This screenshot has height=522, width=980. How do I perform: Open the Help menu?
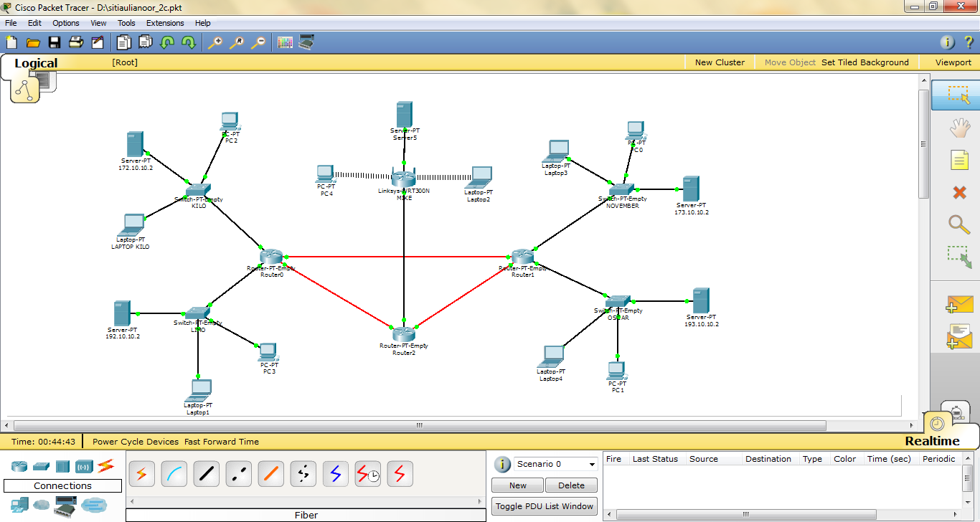(x=203, y=23)
